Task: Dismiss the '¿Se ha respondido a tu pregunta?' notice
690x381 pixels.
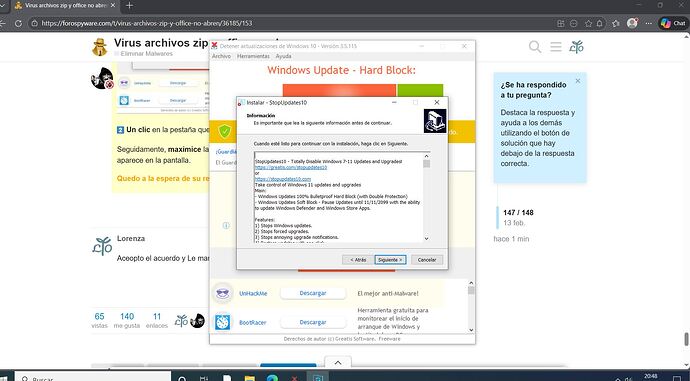Action: click(x=578, y=81)
